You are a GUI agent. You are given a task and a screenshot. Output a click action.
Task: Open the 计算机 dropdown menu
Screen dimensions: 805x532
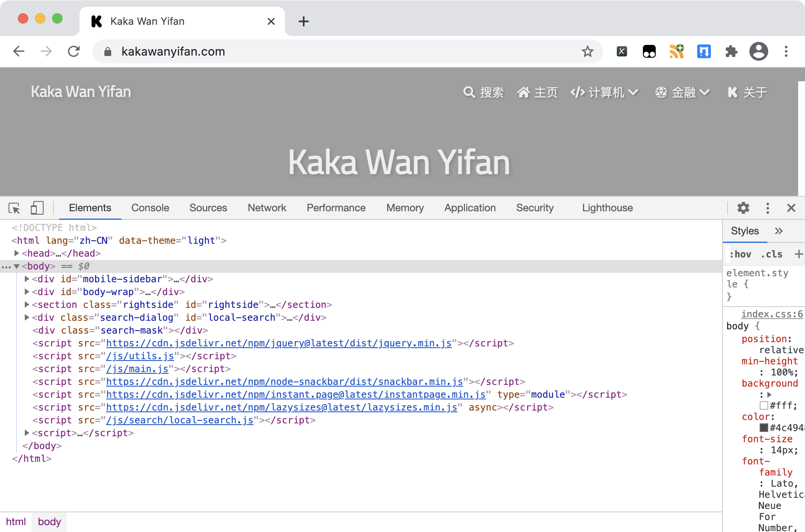pos(604,92)
